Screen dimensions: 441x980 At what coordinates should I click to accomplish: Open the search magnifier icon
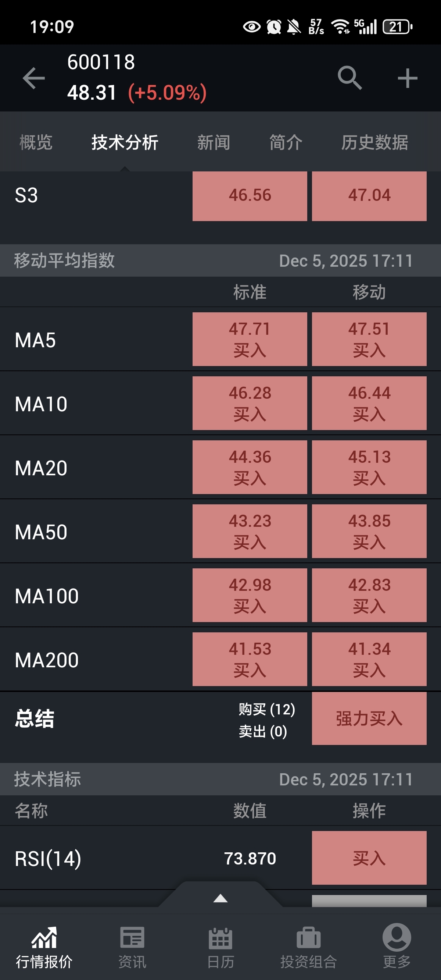tap(349, 78)
